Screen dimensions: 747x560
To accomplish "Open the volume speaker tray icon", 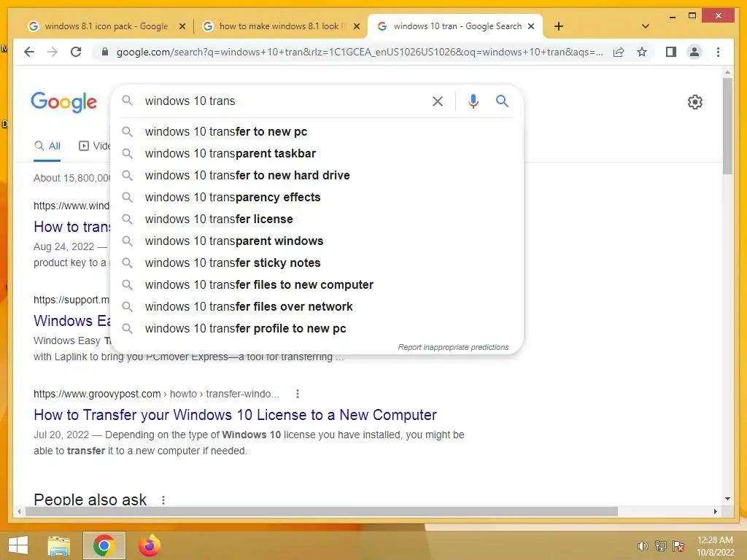I will 643,546.
